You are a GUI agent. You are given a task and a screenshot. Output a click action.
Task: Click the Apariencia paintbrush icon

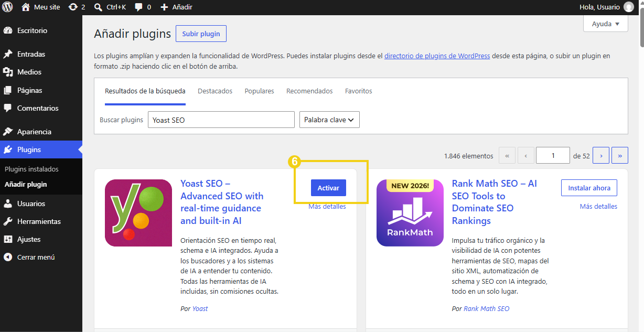tap(8, 132)
